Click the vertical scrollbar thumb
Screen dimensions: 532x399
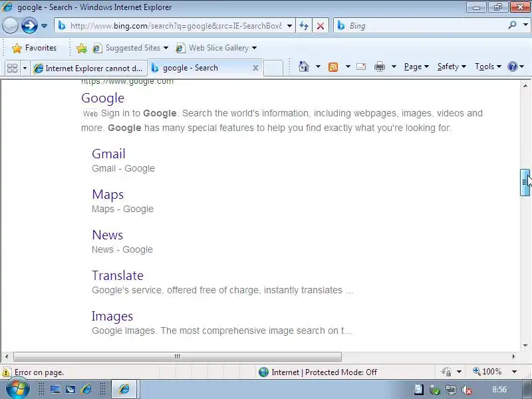point(525,182)
